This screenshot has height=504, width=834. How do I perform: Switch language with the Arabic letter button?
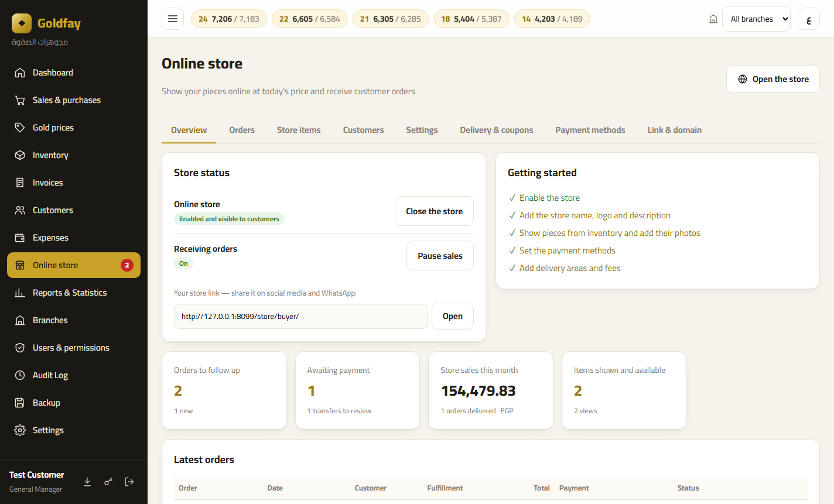pos(809,19)
